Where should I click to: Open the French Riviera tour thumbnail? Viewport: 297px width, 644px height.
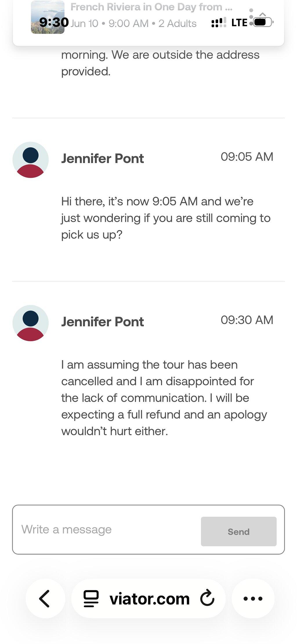point(48,17)
